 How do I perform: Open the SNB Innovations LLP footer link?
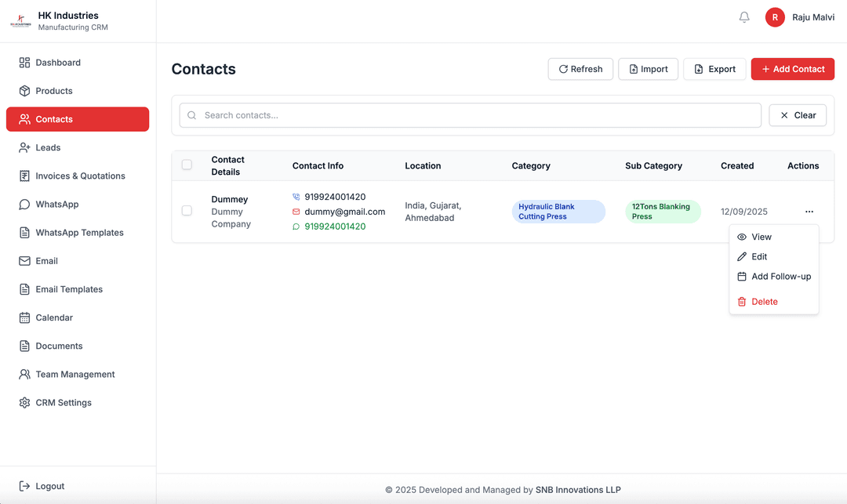(x=578, y=490)
